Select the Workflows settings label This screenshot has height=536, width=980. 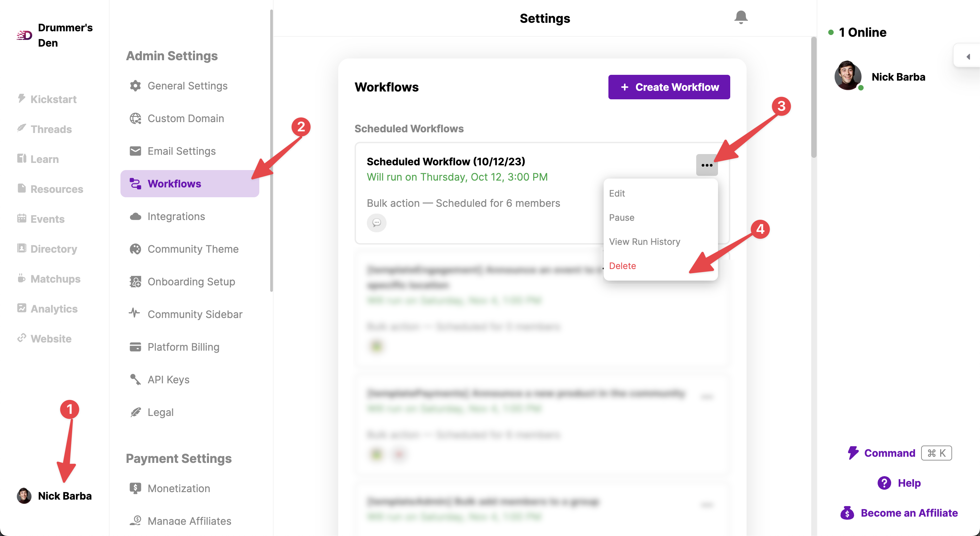(x=174, y=184)
